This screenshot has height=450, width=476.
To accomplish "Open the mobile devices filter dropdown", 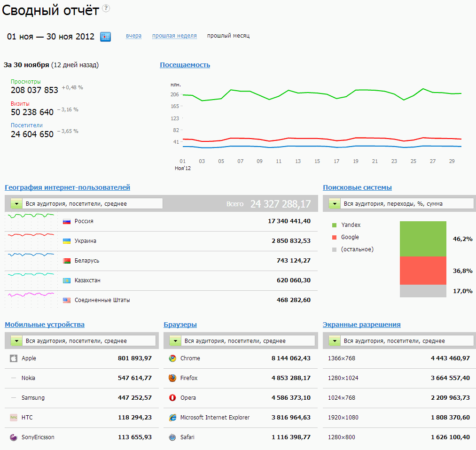I will 83,341.
